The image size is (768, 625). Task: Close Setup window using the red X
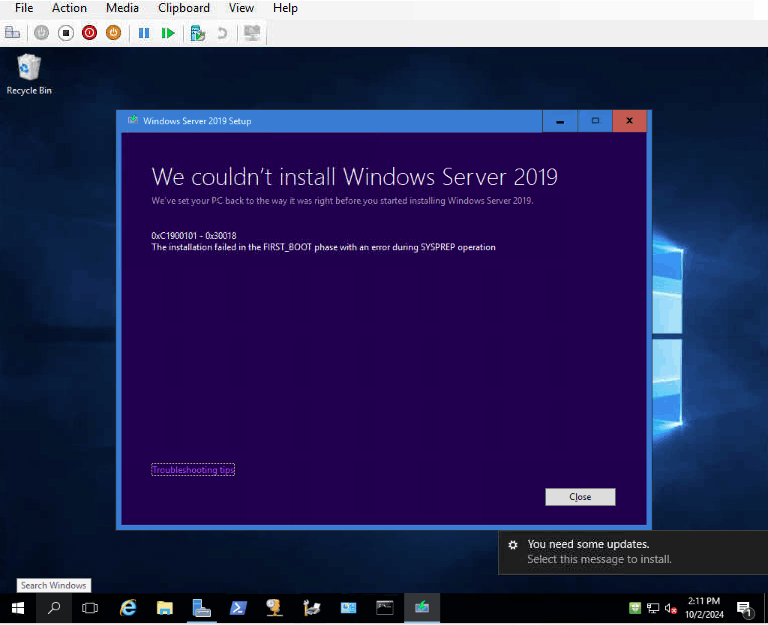click(629, 121)
